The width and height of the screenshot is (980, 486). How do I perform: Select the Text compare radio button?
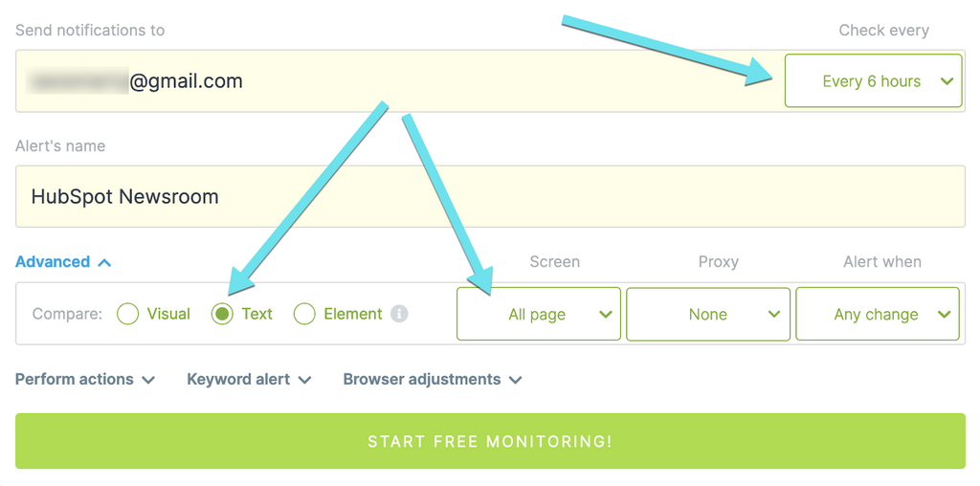click(222, 314)
